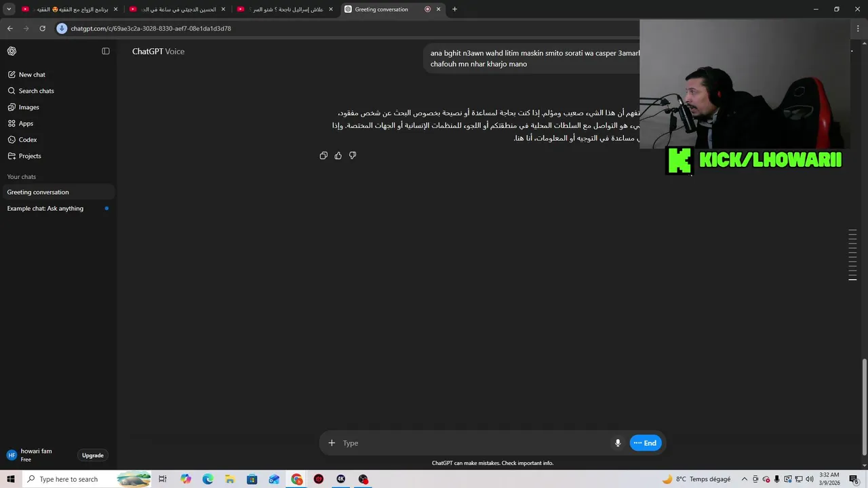Open a new browser tab
868x488 pixels.
click(454, 9)
